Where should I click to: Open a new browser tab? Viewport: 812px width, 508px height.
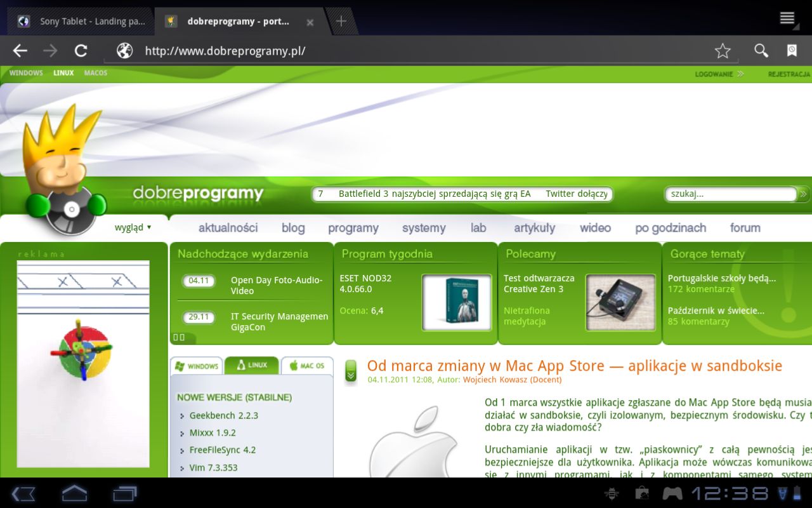point(341,21)
